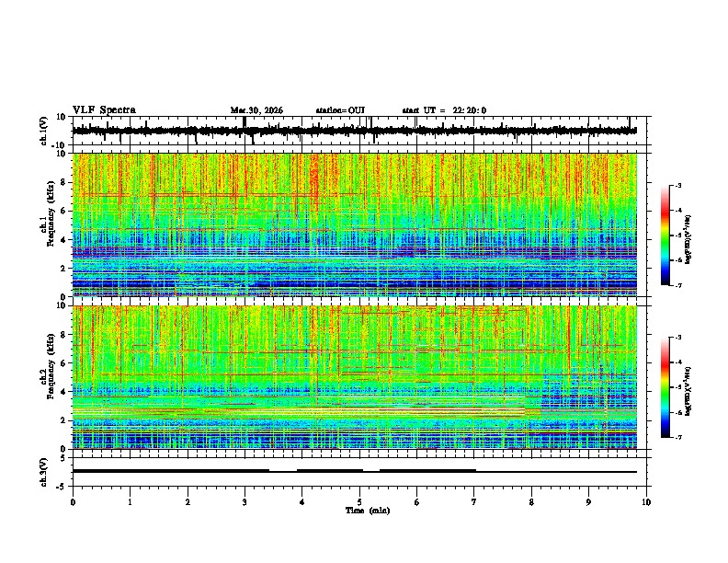Click inside the ch.2 spectrogram panel

(x=358, y=377)
